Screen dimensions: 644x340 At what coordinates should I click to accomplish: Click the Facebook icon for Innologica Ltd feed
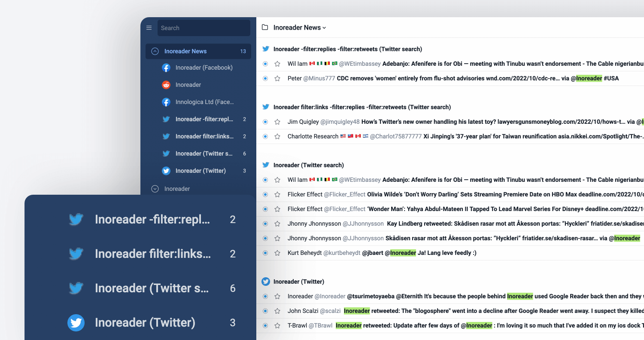166,102
